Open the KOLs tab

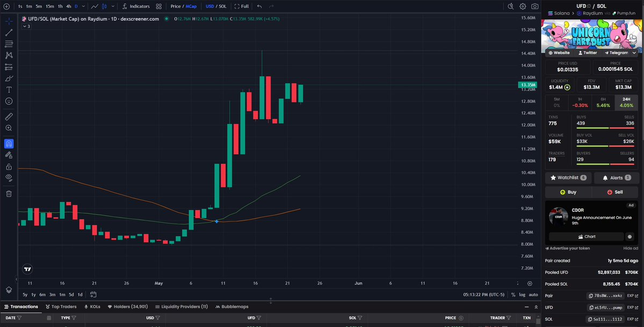pos(92,307)
